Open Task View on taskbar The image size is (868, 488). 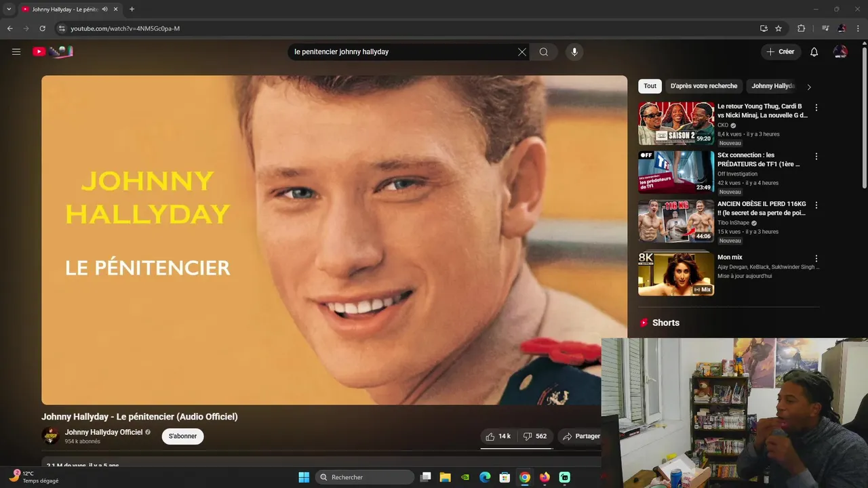[x=425, y=477]
